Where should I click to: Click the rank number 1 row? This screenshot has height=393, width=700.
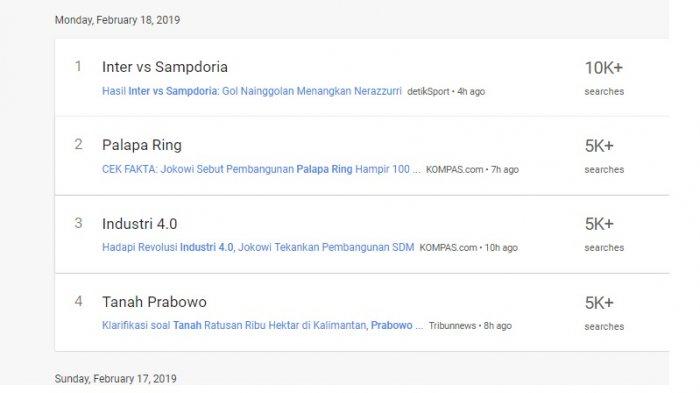coord(362,78)
